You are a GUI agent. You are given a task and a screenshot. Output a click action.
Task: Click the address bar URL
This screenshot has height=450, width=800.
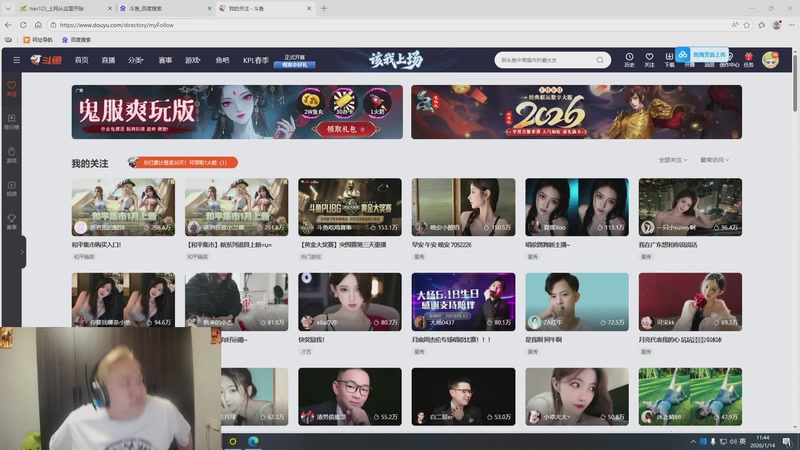coord(116,25)
